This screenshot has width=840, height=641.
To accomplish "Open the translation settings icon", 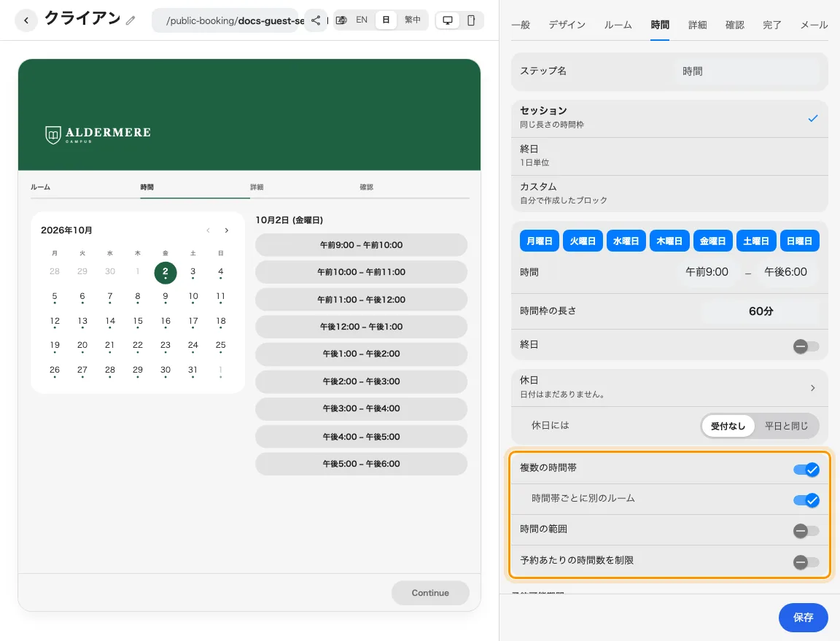I will (341, 20).
